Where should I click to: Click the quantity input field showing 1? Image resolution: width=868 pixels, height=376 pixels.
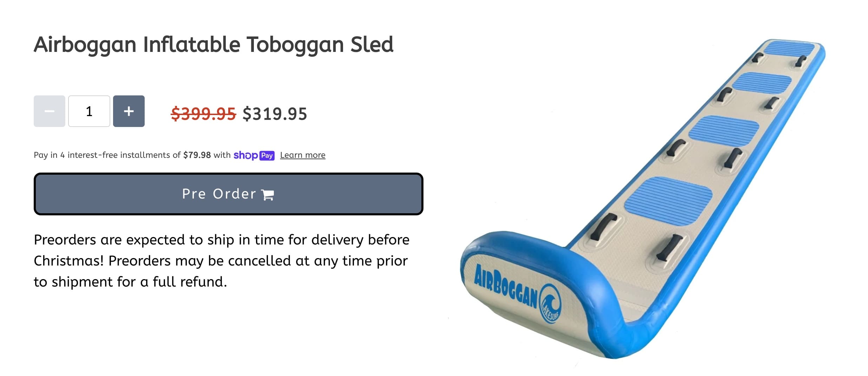tap(89, 111)
